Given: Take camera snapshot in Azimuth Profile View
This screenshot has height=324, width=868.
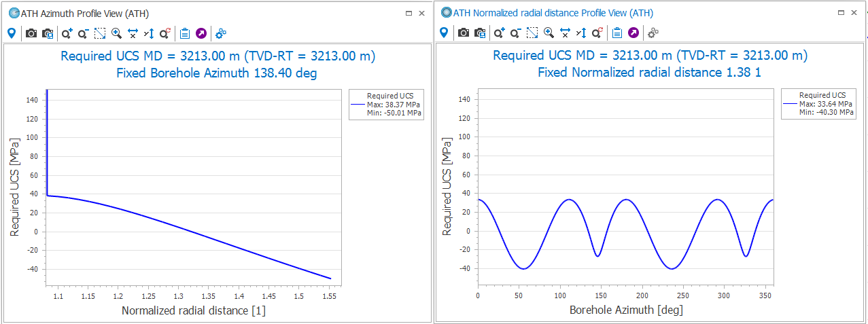Looking at the screenshot, I should coord(31,33).
